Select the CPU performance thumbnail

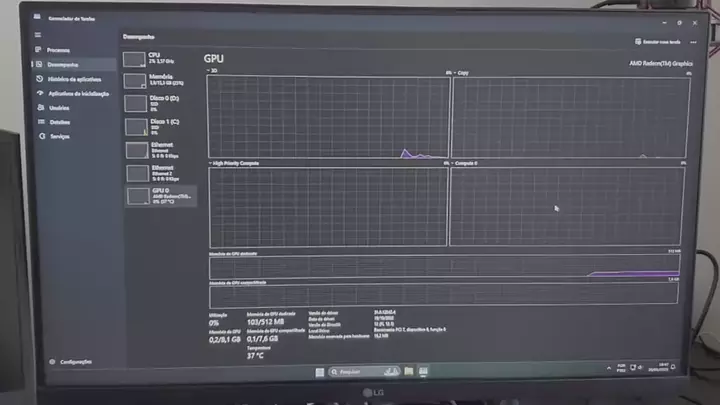click(158, 58)
